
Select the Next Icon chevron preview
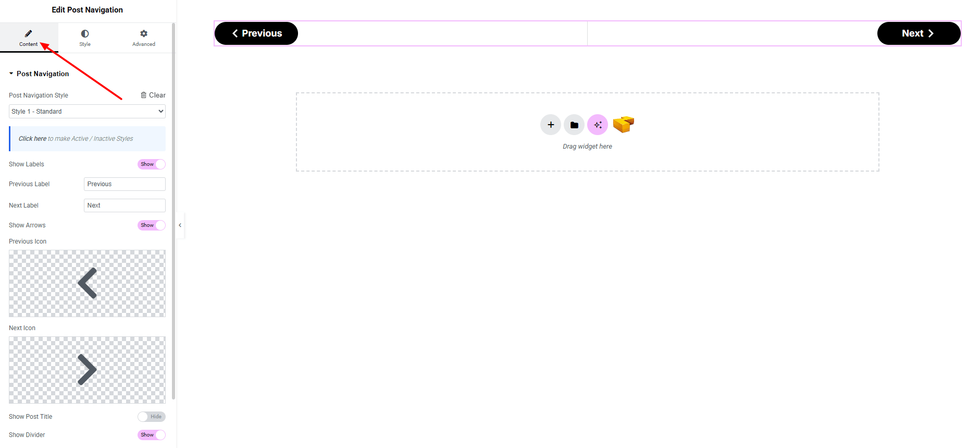coord(87,370)
